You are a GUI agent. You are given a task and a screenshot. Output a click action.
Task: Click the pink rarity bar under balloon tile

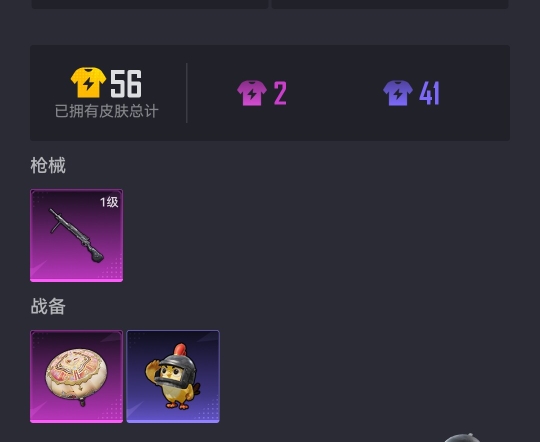pyautogui.click(x=76, y=421)
